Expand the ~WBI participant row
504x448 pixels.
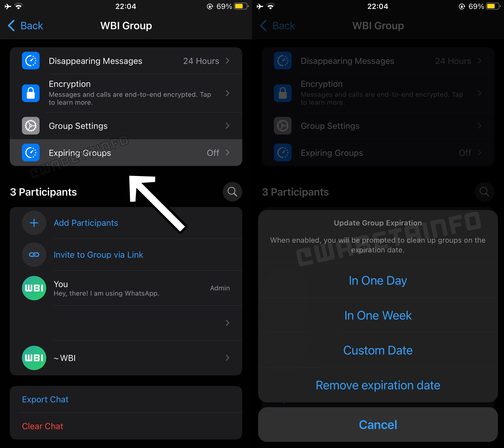pos(228,358)
